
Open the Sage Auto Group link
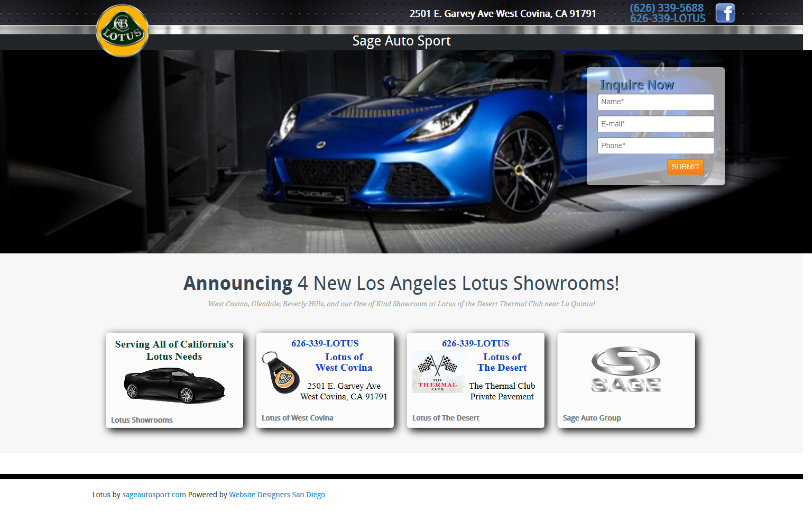pos(592,418)
